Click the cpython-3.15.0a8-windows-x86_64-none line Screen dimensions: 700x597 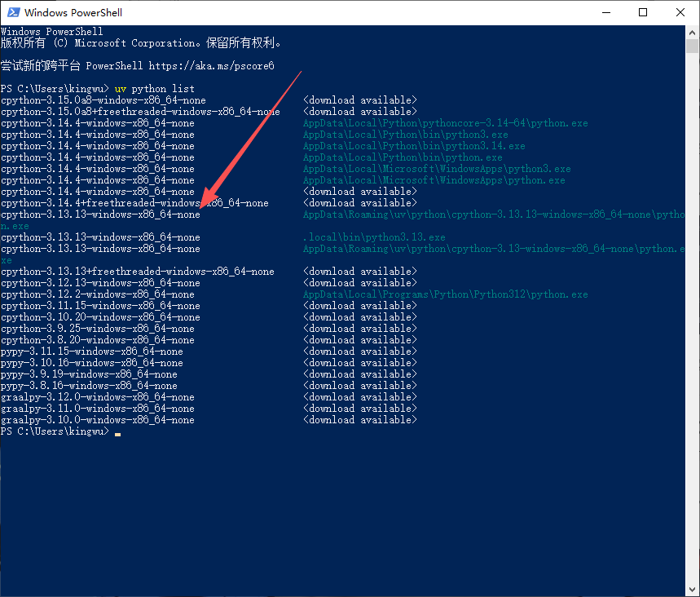pos(103,100)
